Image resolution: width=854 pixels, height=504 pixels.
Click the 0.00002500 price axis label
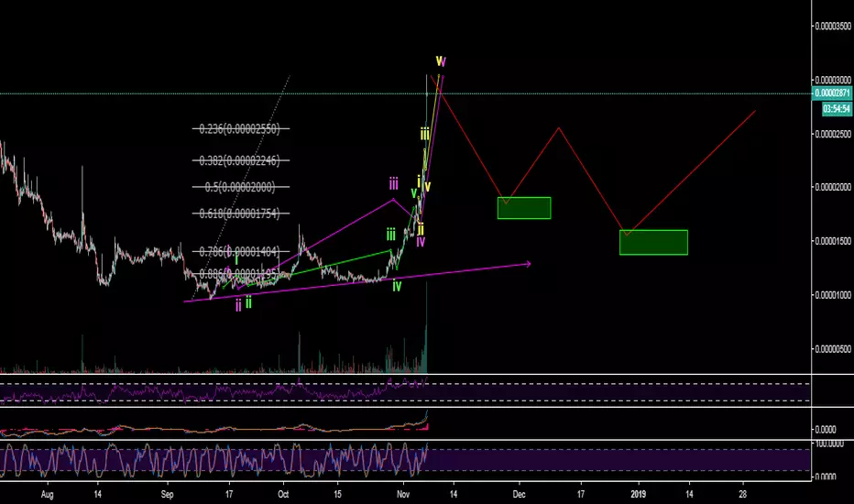coord(833,134)
